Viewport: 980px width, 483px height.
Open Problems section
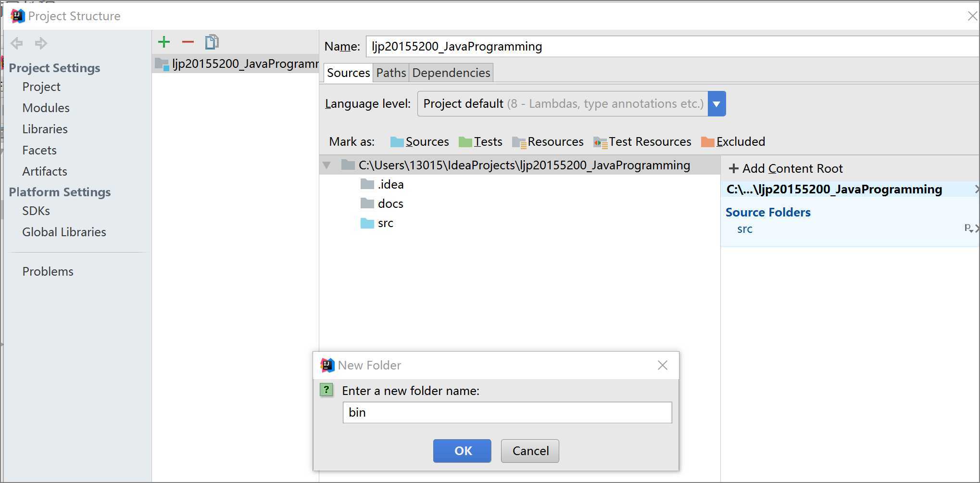coord(48,271)
